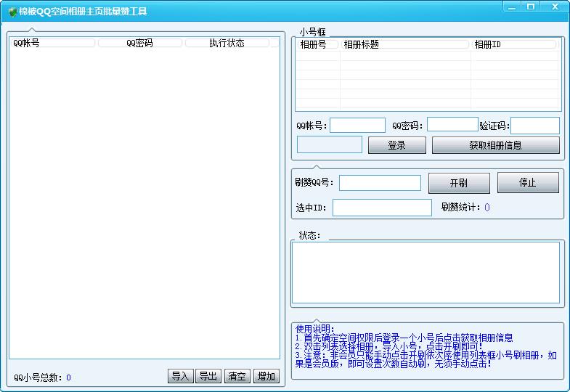Click the 相册标题 column header
The width and height of the screenshot is (570, 392).
pos(404,44)
